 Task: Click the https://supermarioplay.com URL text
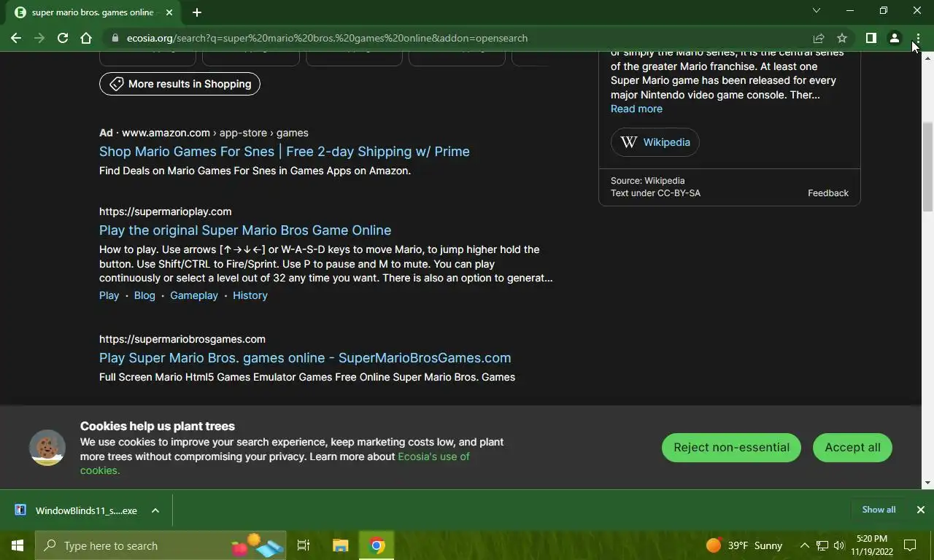pos(166,211)
